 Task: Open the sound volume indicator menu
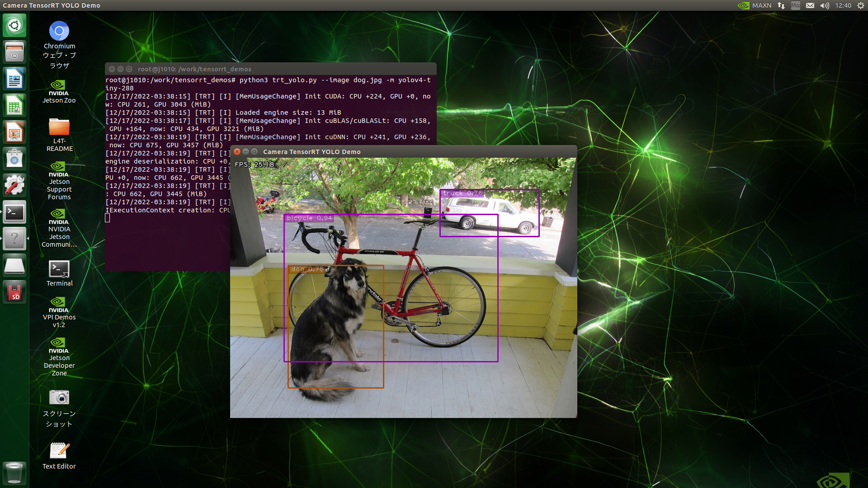tap(825, 5)
